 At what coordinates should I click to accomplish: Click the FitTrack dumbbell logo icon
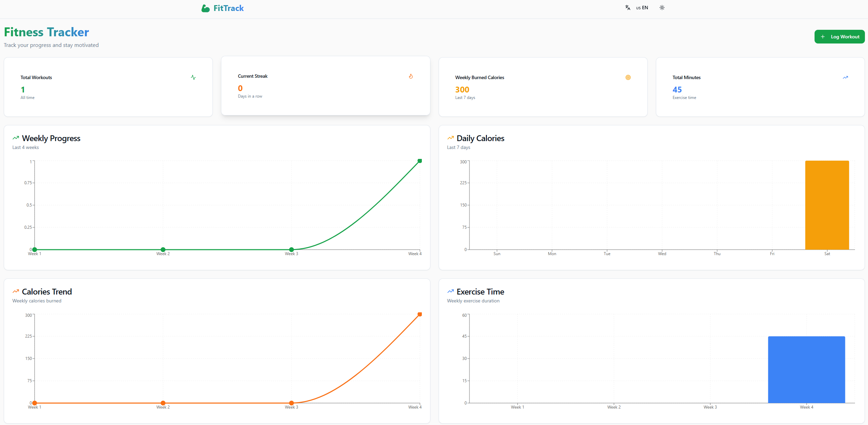(205, 8)
